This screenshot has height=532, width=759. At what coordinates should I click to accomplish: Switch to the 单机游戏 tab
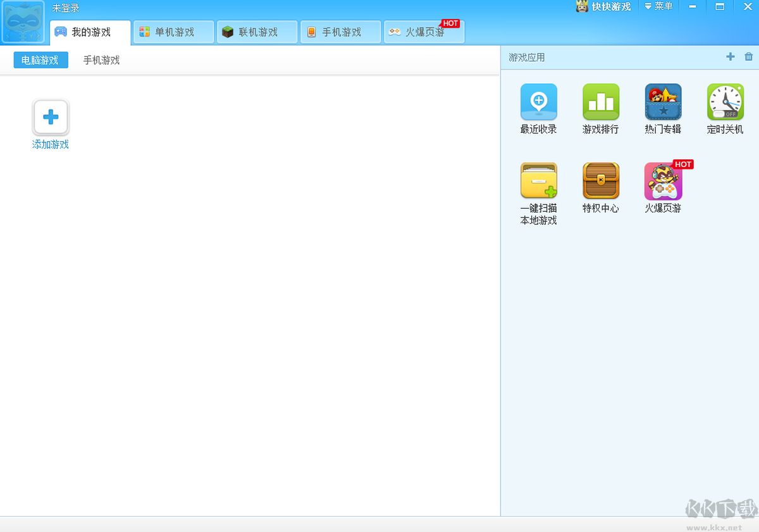click(x=174, y=32)
